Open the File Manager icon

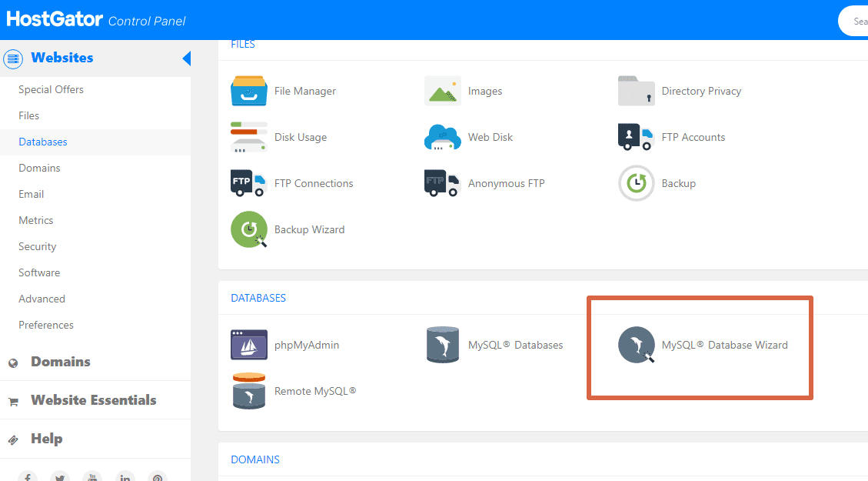coord(249,91)
